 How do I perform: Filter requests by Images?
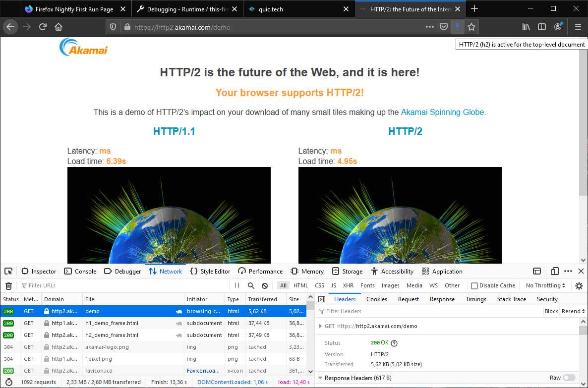390,285
